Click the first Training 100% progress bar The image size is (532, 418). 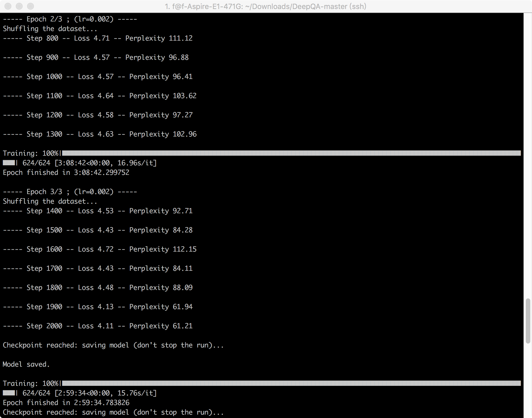(x=262, y=153)
